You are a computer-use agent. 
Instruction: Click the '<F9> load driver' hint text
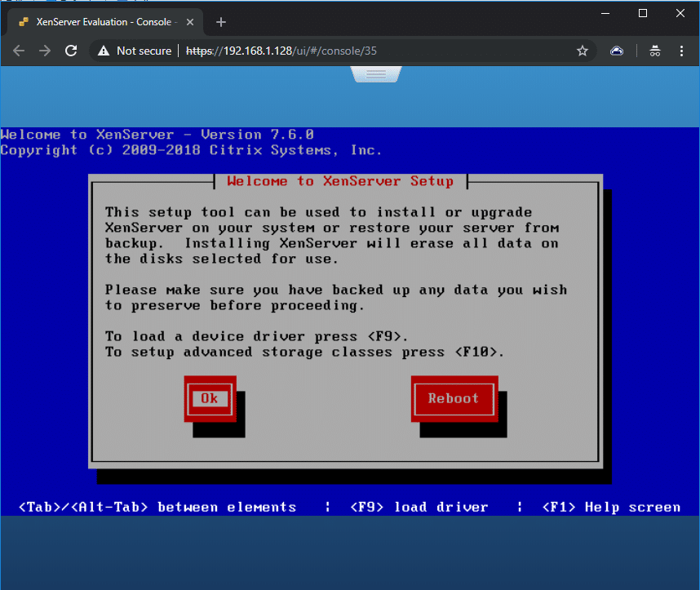point(419,508)
